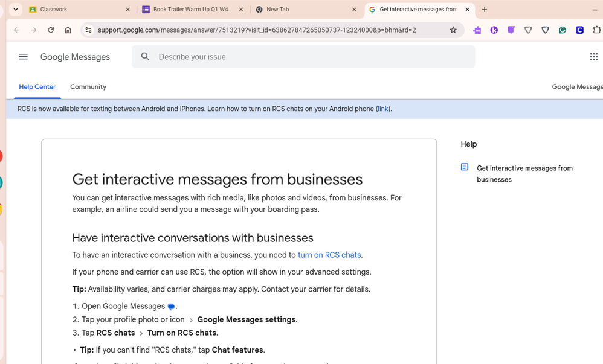Open the purple square extension icon
The image size is (603, 364).
pos(511,30)
